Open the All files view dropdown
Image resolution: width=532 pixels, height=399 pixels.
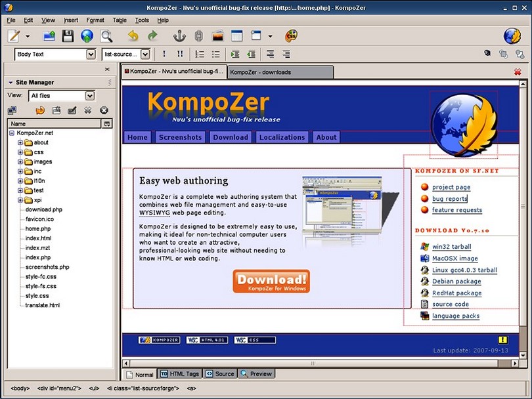pos(89,96)
